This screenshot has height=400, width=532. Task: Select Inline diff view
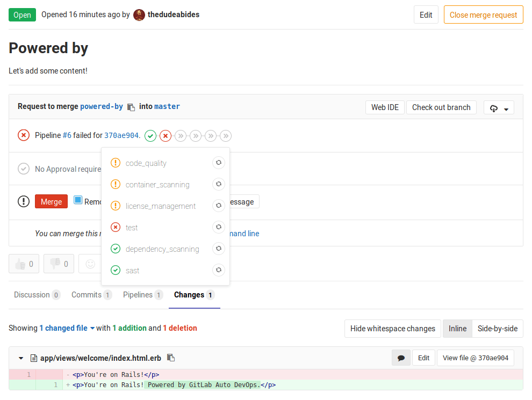(x=457, y=329)
